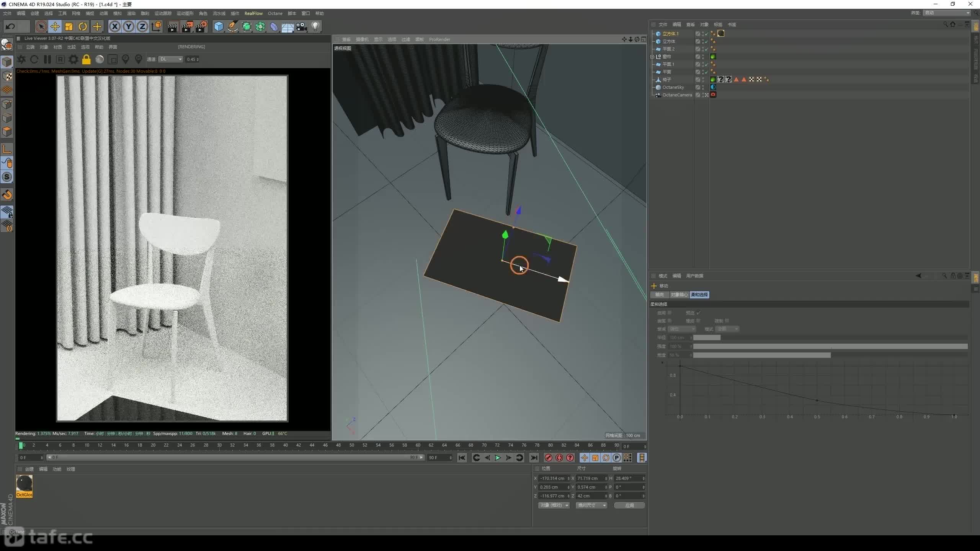Image resolution: width=980 pixels, height=551 pixels.
Task: Add a Floor environment object
Action: click(287, 26)
